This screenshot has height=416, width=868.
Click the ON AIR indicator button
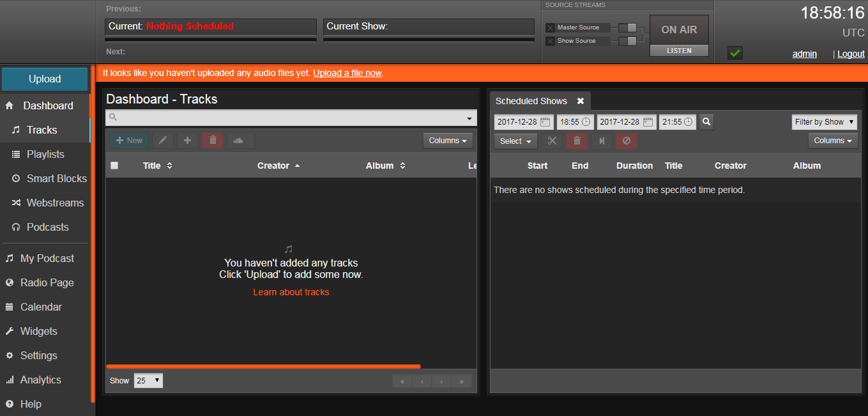click(679, 30)
